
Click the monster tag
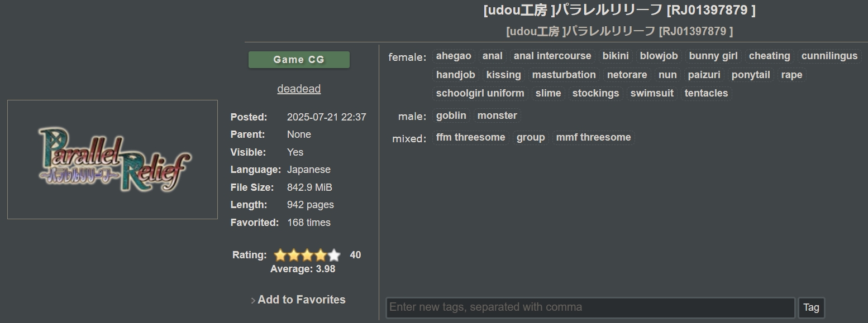point(497,115)
